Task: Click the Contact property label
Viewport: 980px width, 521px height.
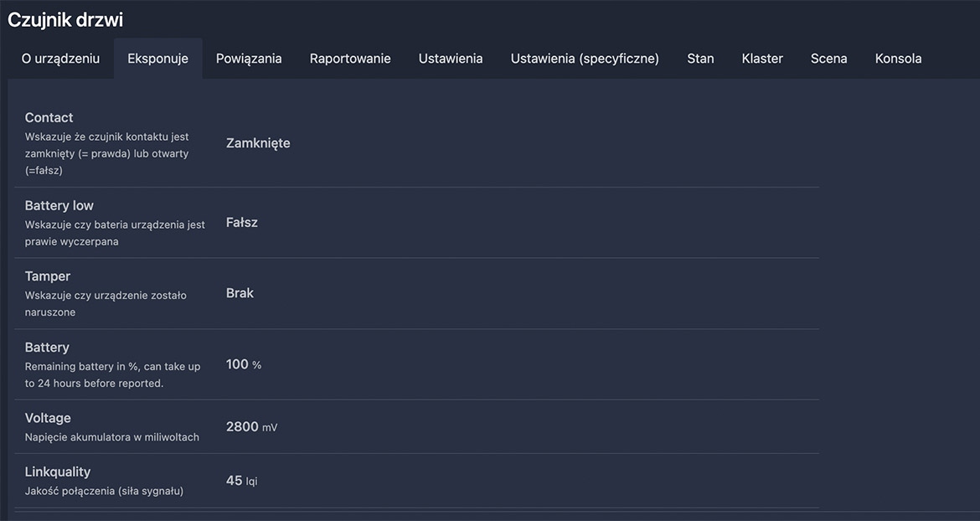Action: coord(49,118)
